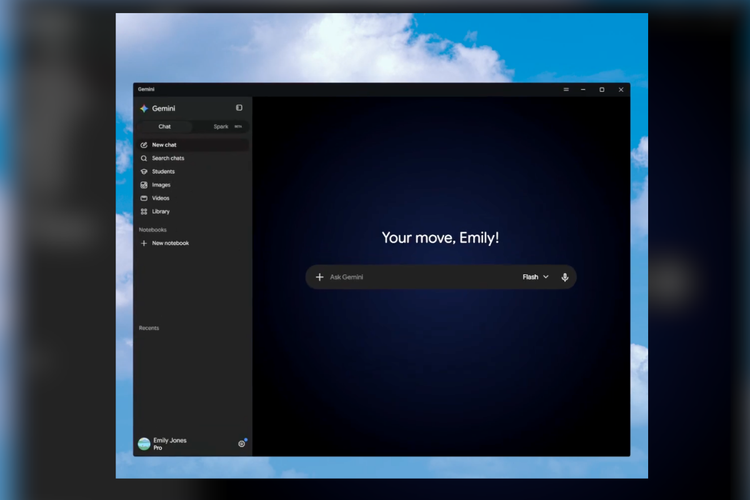Screen dimensions: 750x500
Task: Click Emily Jones profile avatar
Action: [x=144, y=444]
